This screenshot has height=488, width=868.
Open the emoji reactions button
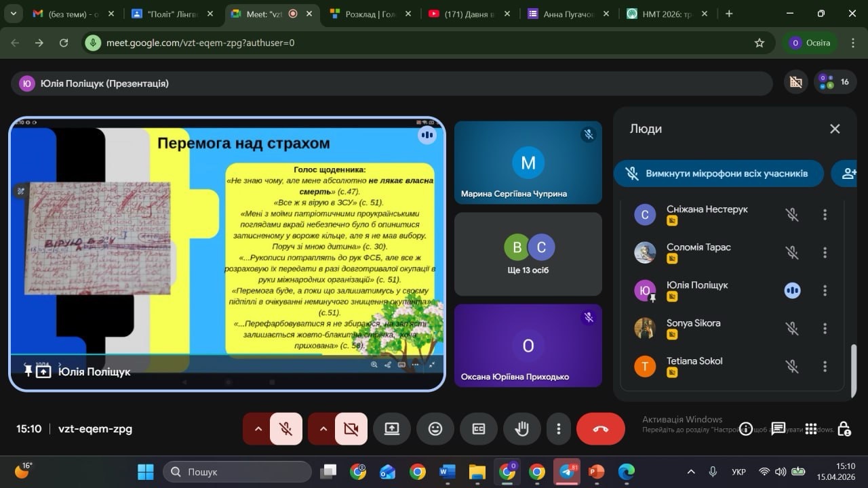click(435, 428)
